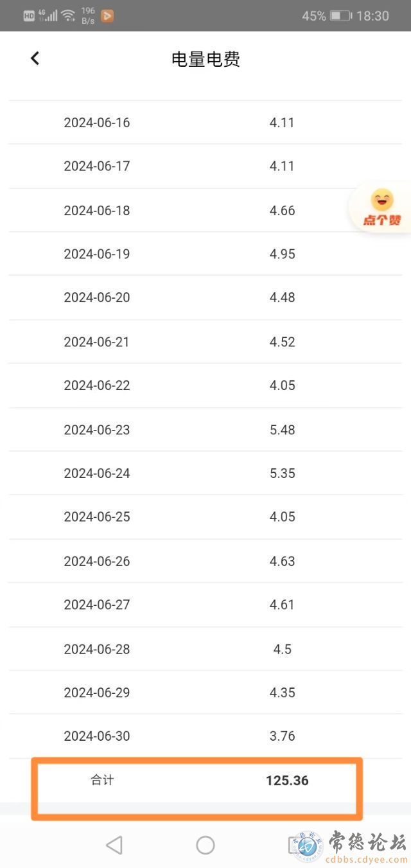Tap the orange video app notification icon

pos(107,16)
